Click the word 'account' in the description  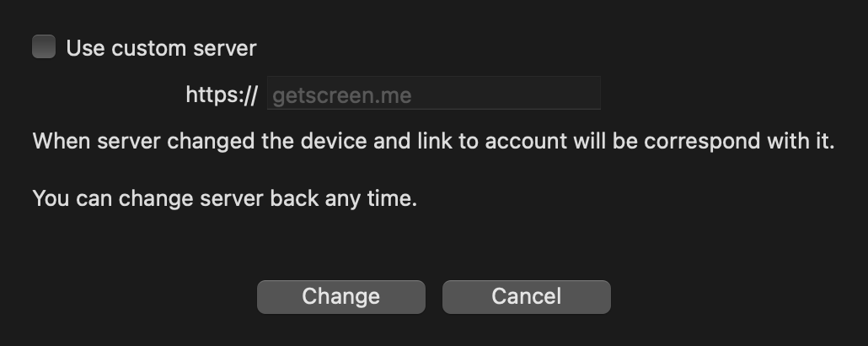tap(521, 141)
